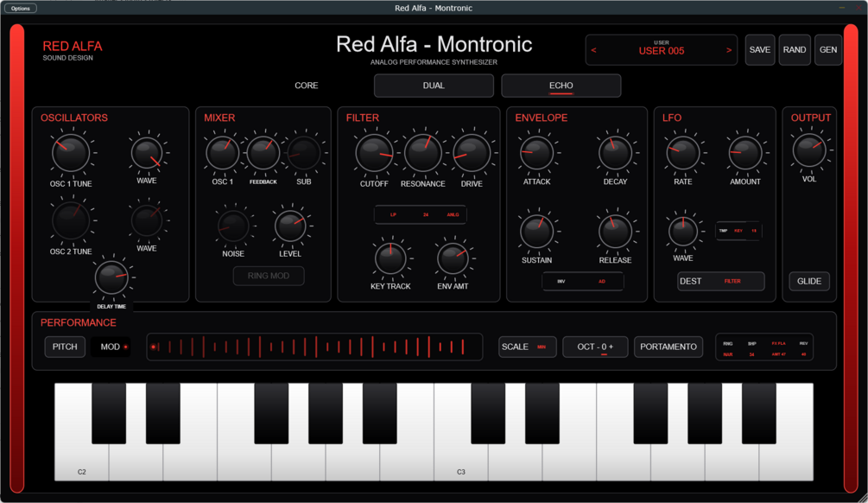Click the RESONANCE knob
The image size is (868, 503).
[423, 153]
